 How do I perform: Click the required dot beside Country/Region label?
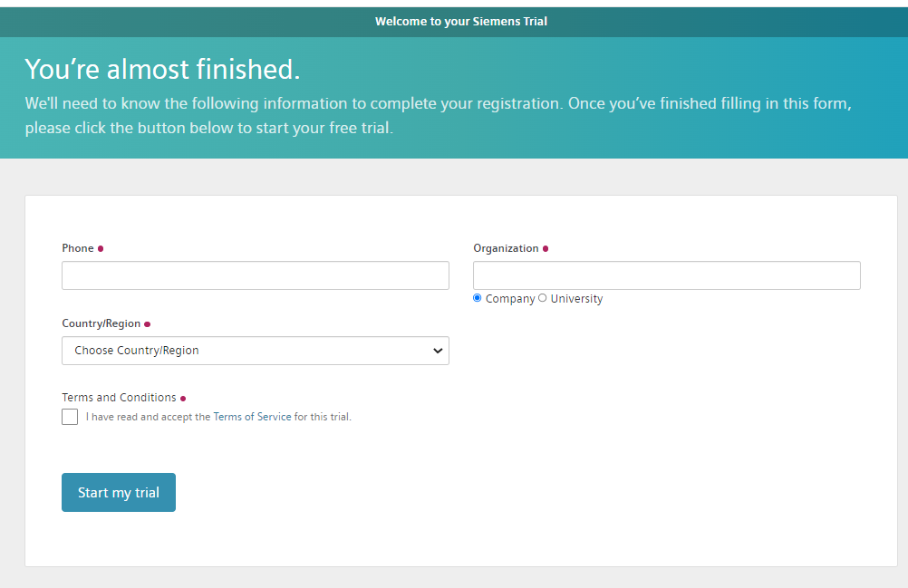coord(147,324)
